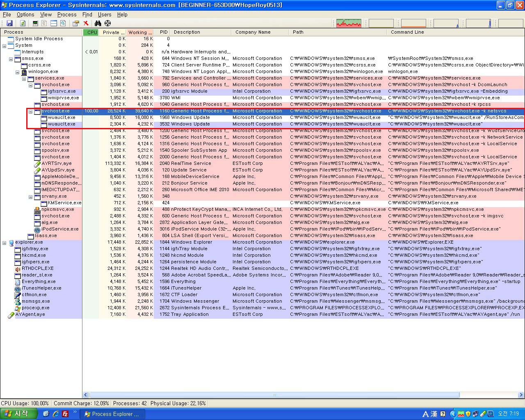Screen dimensions: 525x420
Task: Click the red X Kill Process icon
Action: click(x=86, y=23)
